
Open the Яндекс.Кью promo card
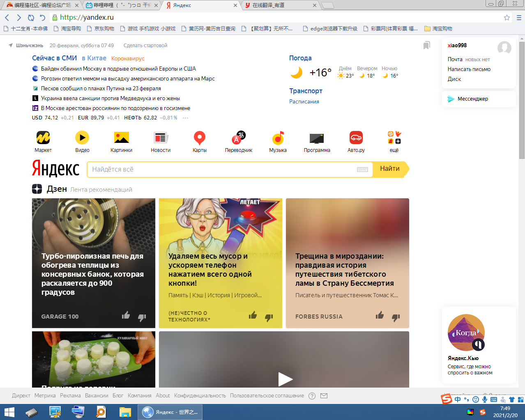479,345
